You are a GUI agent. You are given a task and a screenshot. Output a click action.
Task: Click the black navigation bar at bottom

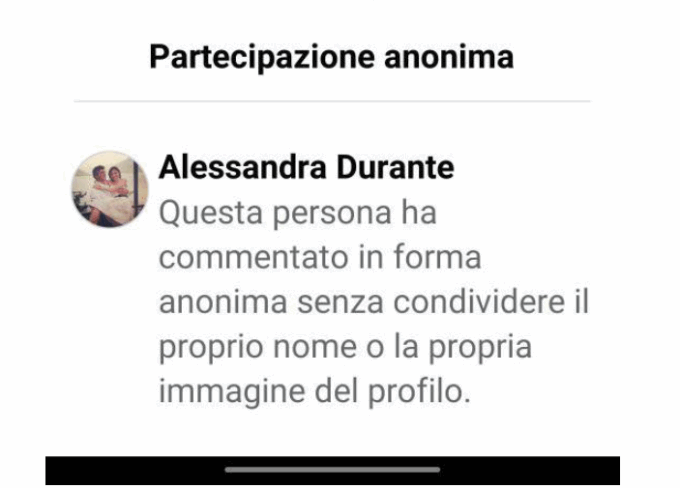tap(333, 471)
